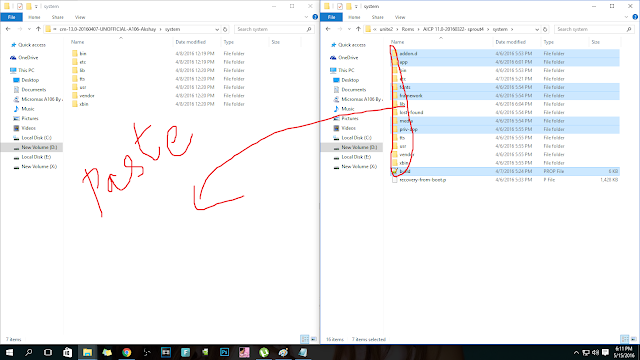Sort by Name column in left window

point(78,42)
